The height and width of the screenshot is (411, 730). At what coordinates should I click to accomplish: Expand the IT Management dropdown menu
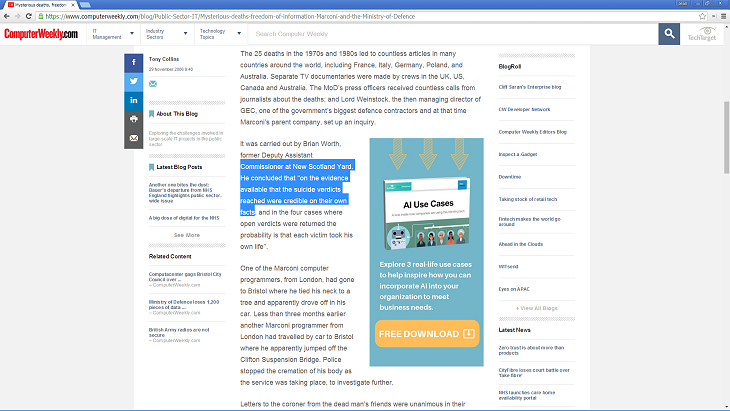pos(113,34)
